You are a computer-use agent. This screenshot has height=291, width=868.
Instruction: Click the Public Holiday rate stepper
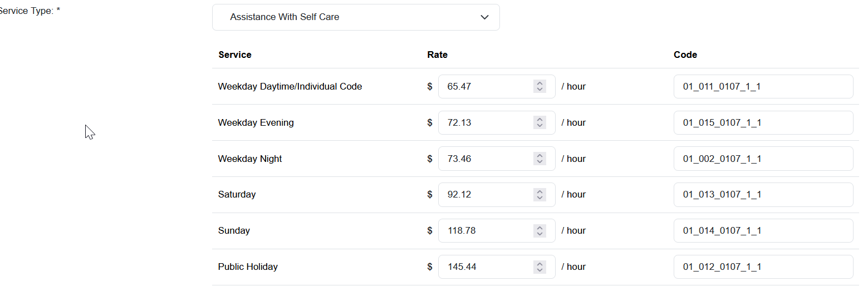click(540, 267)
